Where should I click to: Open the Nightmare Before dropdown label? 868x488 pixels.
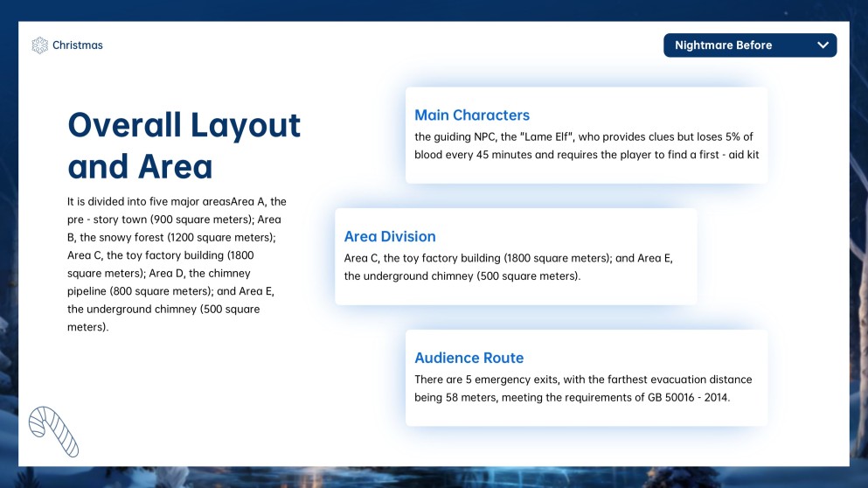pos(723,45)
